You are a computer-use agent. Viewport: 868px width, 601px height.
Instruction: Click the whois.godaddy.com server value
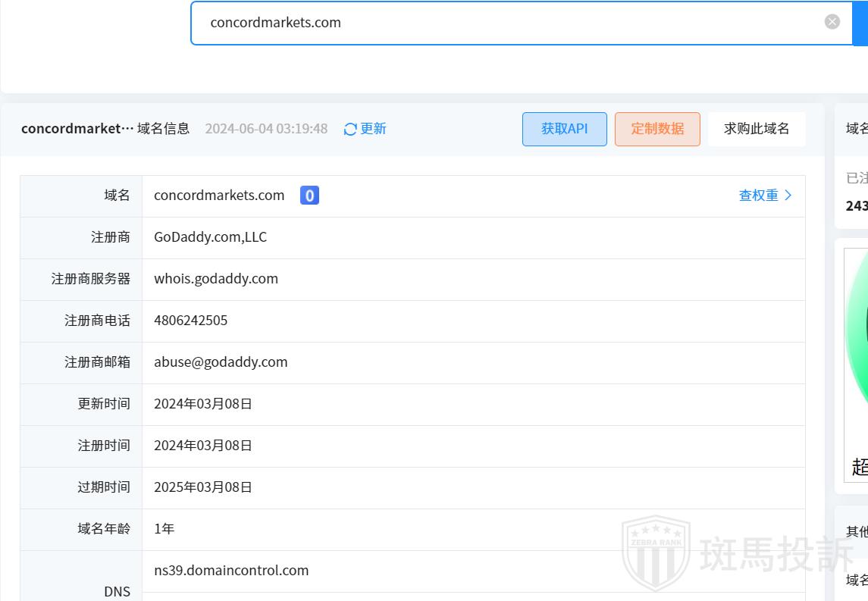pos(216,279)
